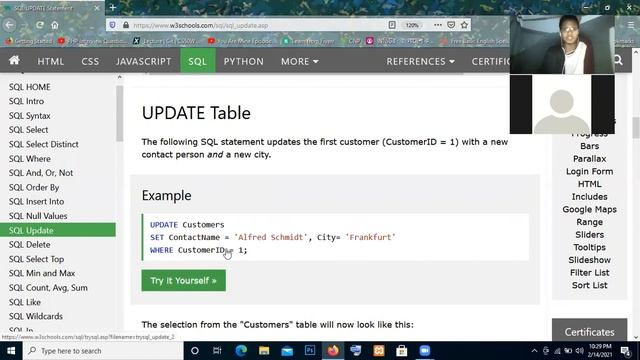The height and width of the screenshot is (360, 640).
Task: Open SQL Intro in sidebar
Action: (27, 101)
